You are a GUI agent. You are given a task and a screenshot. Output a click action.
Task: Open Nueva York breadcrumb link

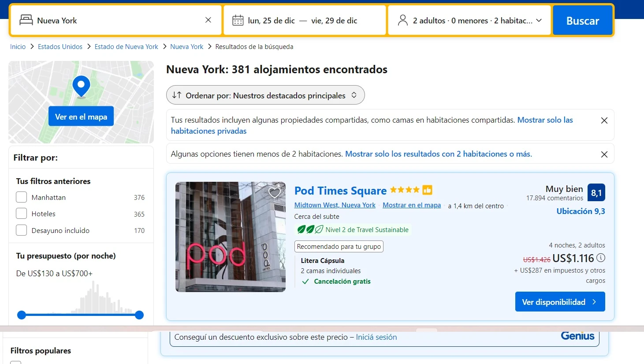pyautogui.click(x=187, y=47)
